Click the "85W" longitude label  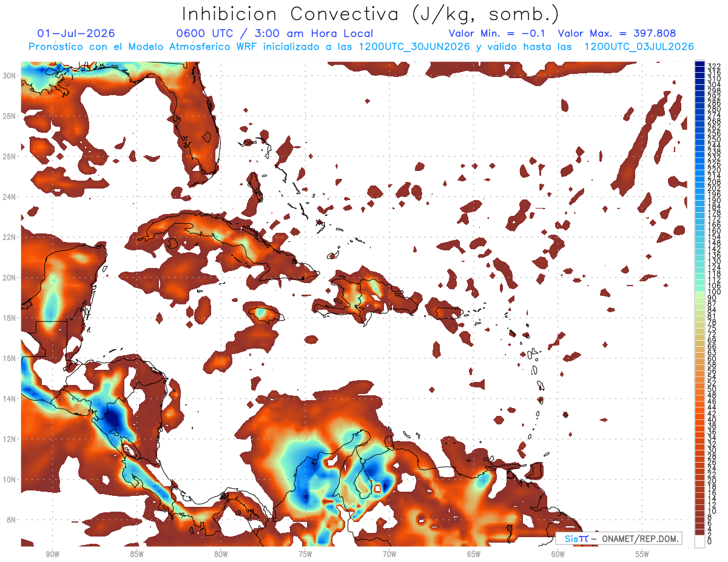(136, 554)
